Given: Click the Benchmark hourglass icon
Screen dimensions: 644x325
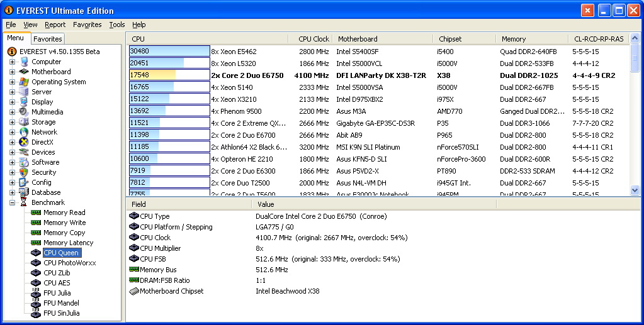Looking at the screenshot, I should [x=24, y=202].
